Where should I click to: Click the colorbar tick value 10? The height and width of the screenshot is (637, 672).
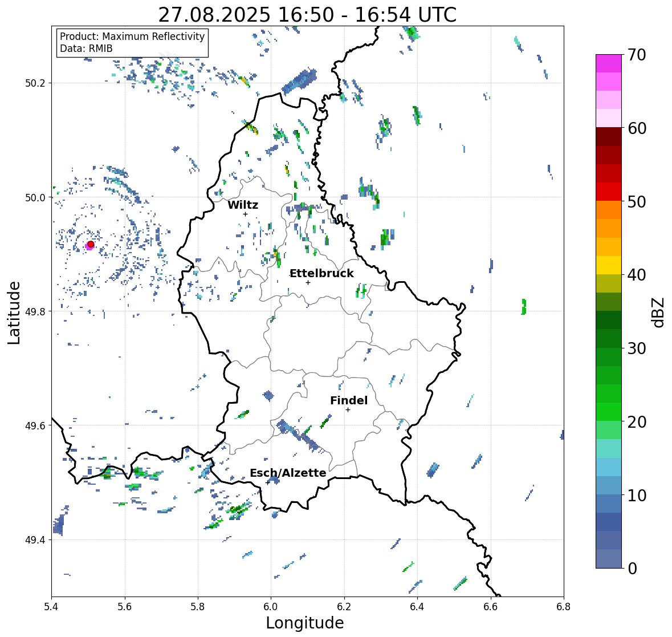pyautogui.click(x=637, y=495)
